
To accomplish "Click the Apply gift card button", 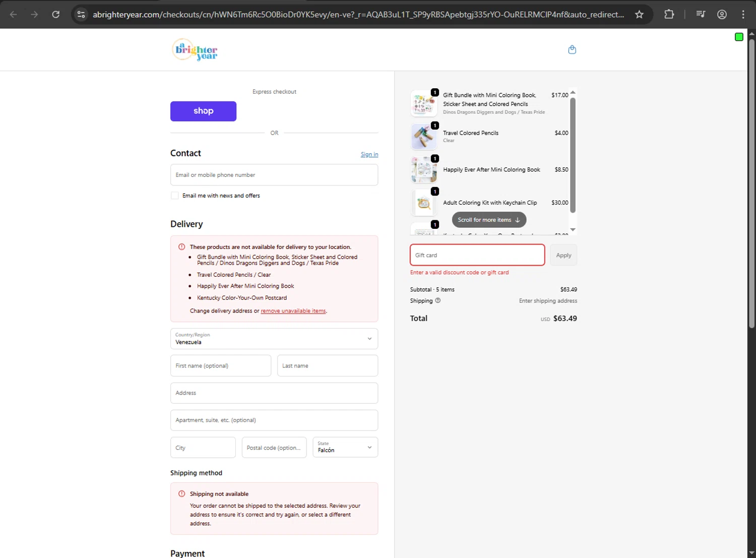I will (563, 255).
